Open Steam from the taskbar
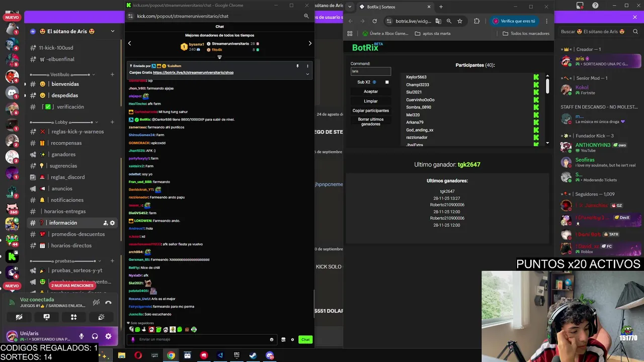 [253, 355]
